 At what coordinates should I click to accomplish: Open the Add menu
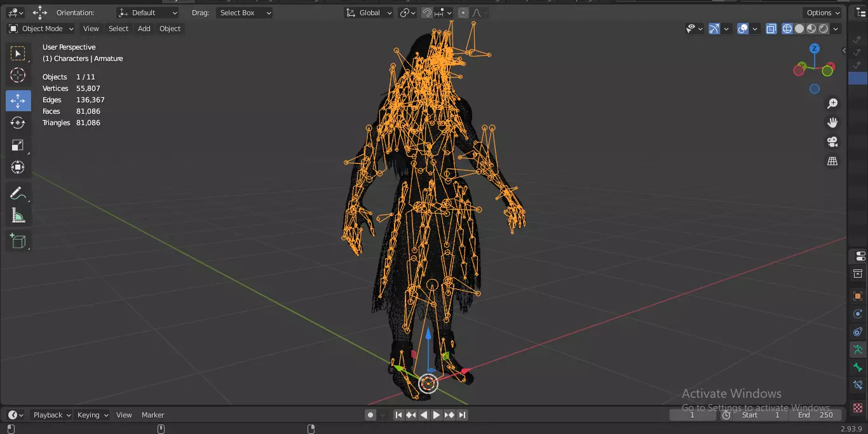pos(144,29)
